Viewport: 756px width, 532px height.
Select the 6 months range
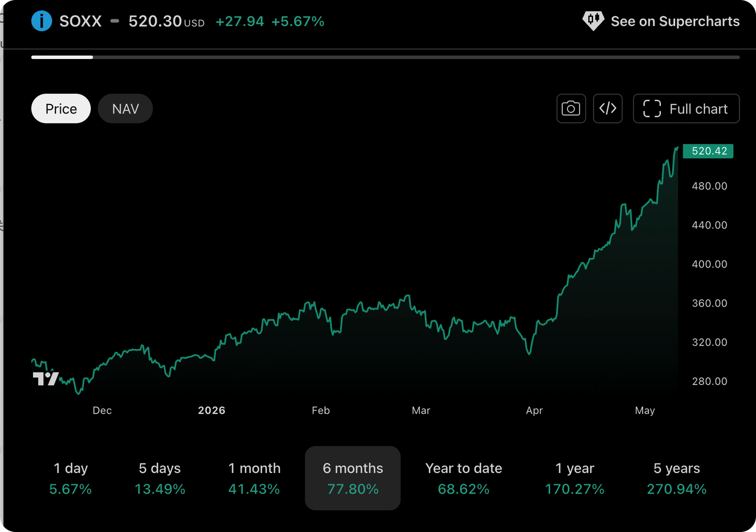pos(353,478)
